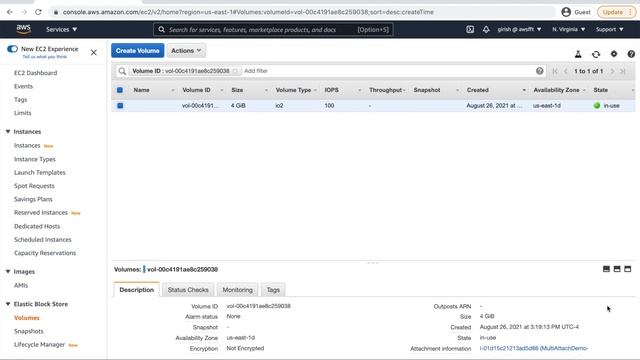Open Spot Requests in sidebar

[34, 186]
